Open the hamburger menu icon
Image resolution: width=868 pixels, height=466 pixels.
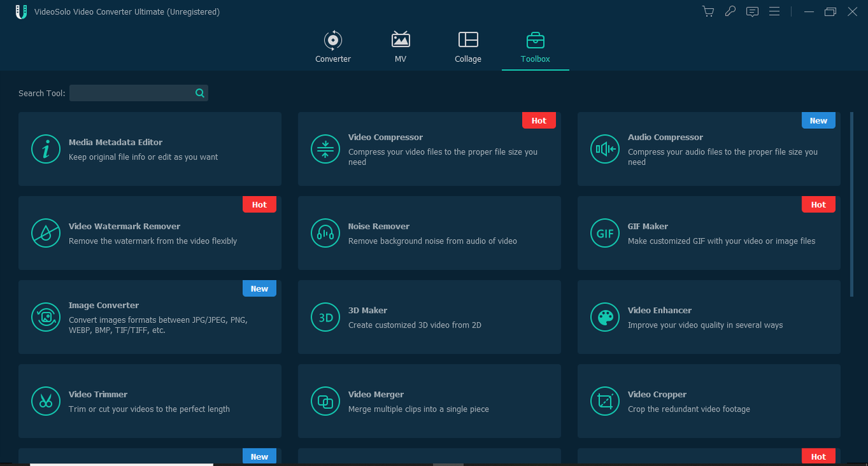(x=774, y=12)
